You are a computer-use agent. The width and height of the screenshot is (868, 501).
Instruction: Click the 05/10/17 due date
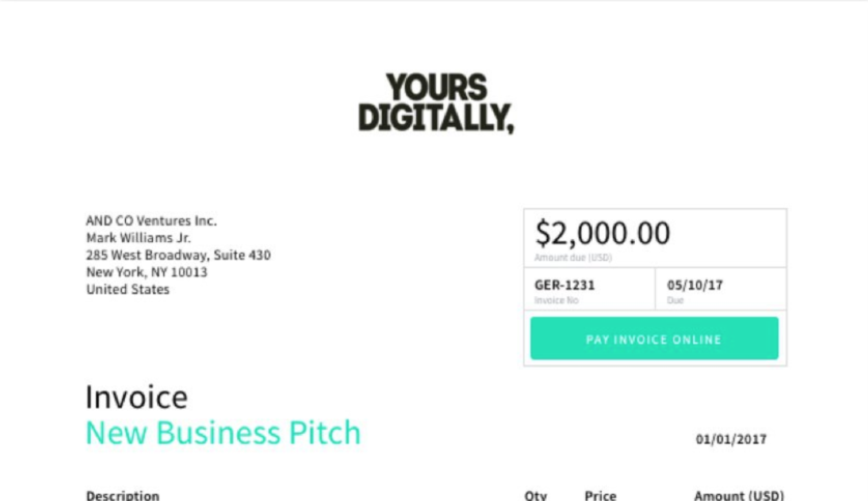click(695, 285)
